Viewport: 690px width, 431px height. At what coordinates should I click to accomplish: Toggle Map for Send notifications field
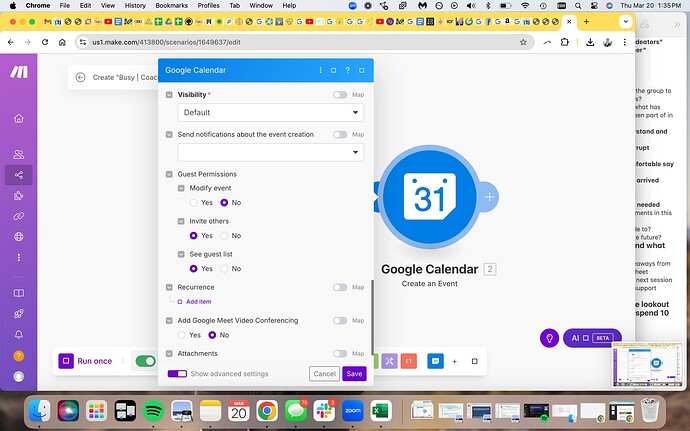340,135
